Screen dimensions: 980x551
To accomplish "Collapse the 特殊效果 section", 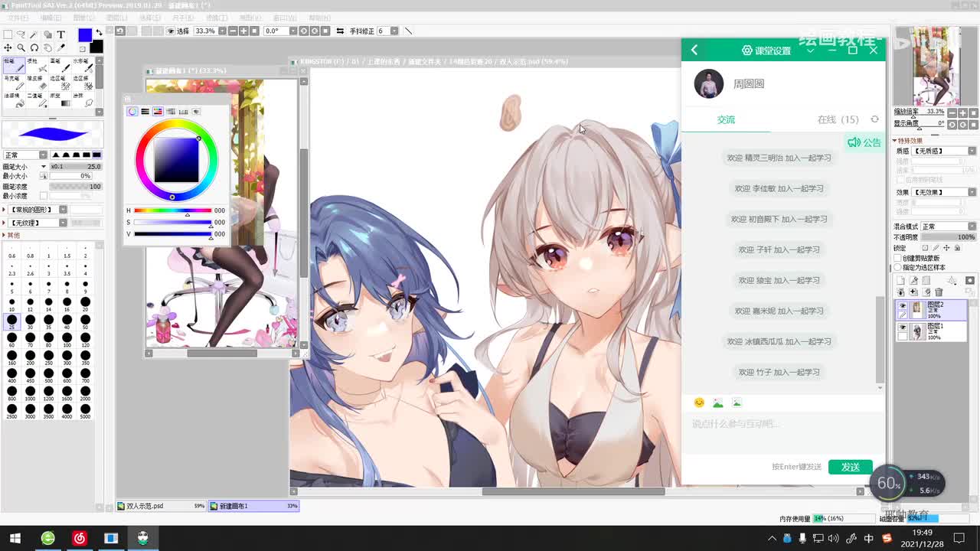I will click(x=894, y=140).
